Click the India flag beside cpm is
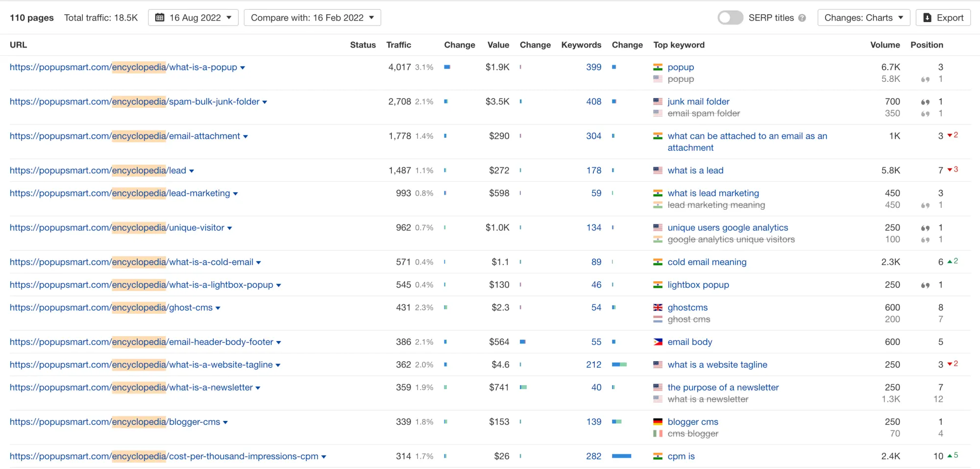Screen dimensions: 980x469 pos(658,456)
